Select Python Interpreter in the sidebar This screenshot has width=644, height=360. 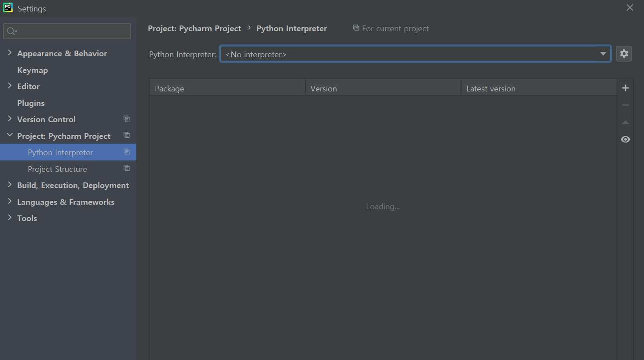(60, 153)
